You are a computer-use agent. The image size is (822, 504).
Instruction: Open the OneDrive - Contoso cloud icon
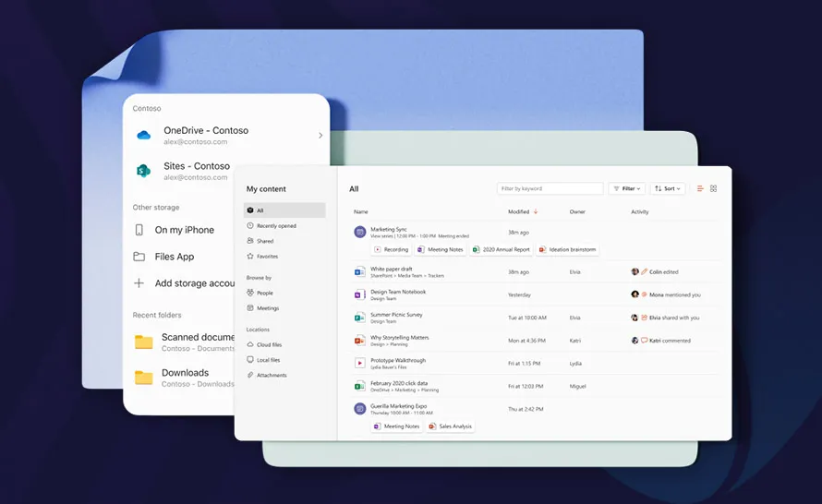[x=144, y=135]
